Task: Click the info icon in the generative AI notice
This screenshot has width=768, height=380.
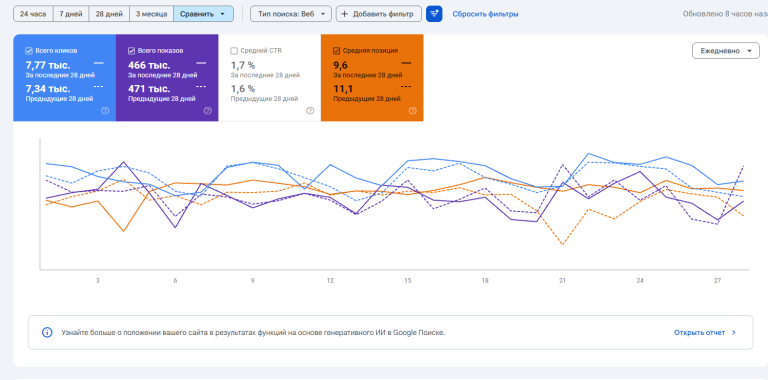Action: 47,332
